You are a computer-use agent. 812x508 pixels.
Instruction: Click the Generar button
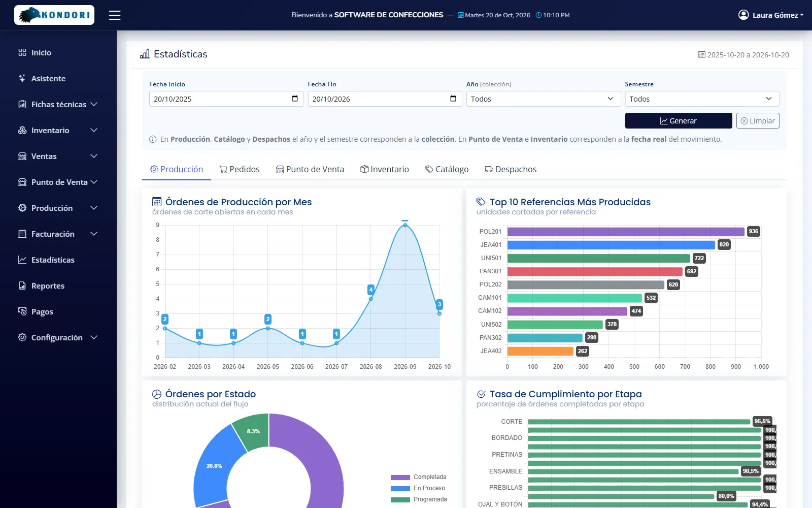click(679, 121)
